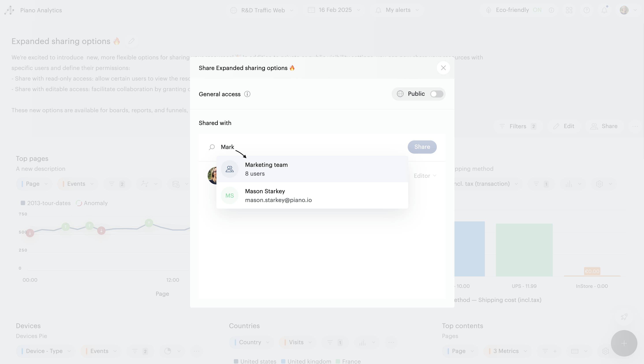644x364 pixels.
Task: Click the Marketing team group icon
Action: (229, 169)
